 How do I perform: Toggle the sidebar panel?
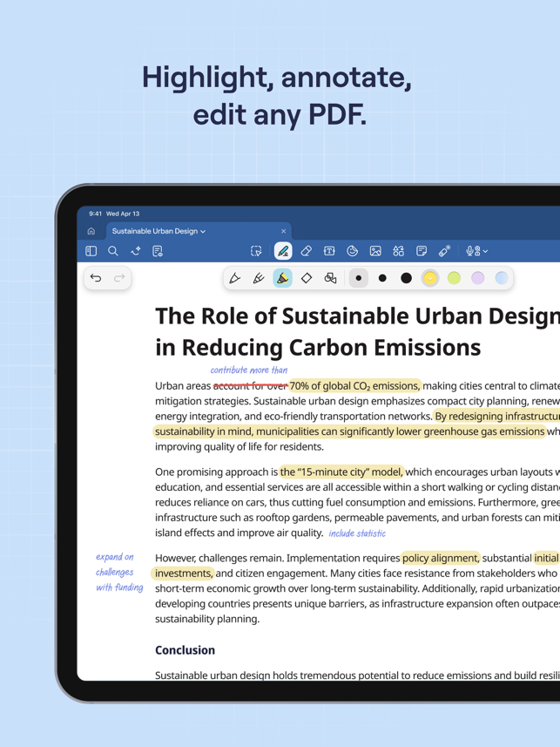[91, 251]
